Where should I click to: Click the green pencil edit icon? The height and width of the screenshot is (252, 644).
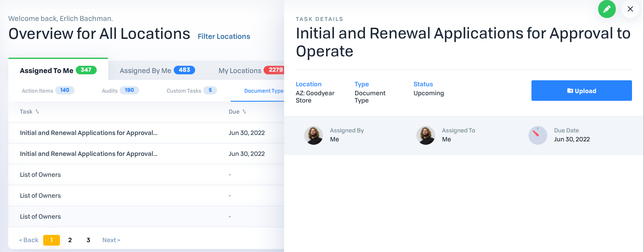[x=607, y=9]
